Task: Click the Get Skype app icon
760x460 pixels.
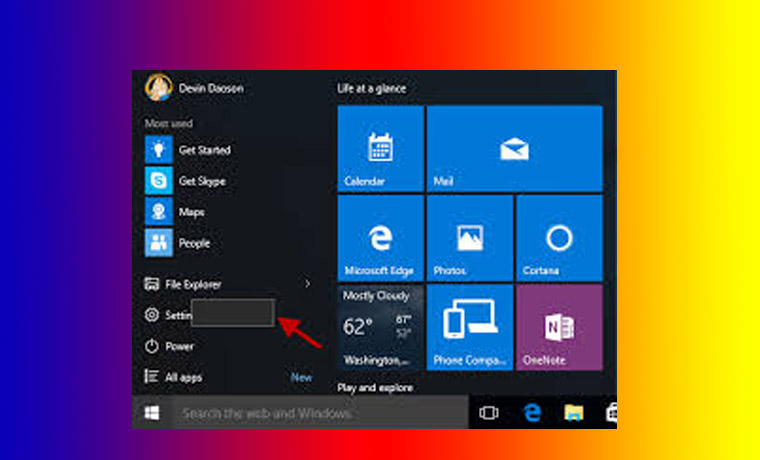Action: coord(159,181)
